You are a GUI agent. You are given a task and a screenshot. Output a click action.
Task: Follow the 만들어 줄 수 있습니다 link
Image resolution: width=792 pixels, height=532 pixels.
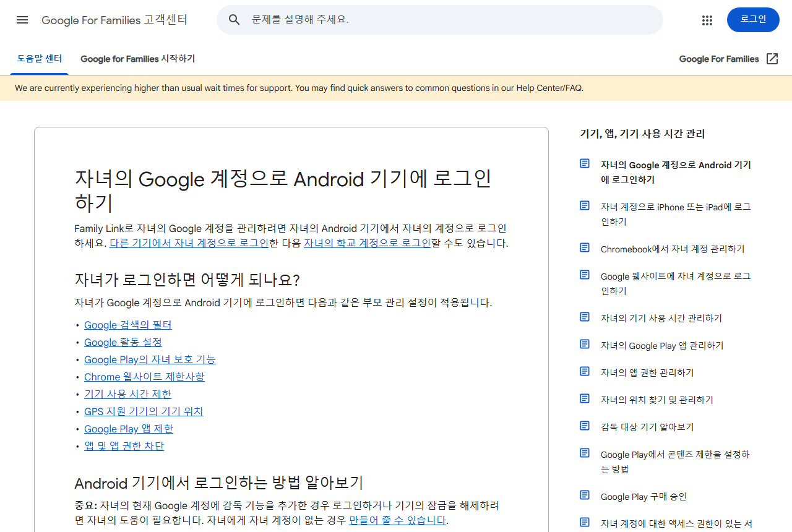[x=398, y=520]
